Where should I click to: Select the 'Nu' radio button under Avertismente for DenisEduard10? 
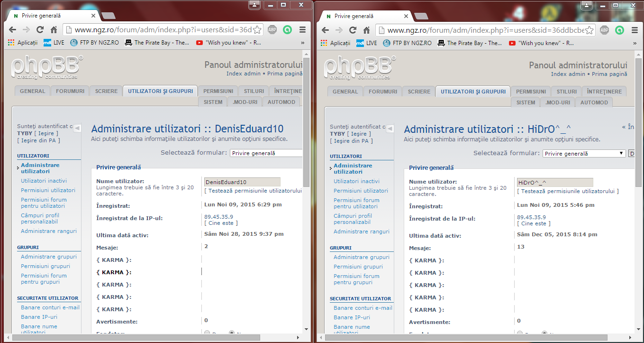[x=232, y=333]
